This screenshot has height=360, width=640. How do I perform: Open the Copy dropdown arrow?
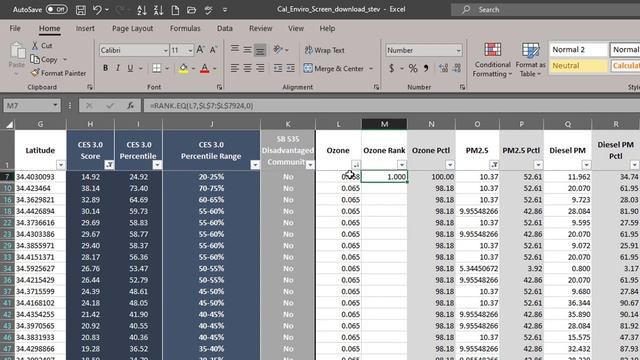click(x=65, y=60)
